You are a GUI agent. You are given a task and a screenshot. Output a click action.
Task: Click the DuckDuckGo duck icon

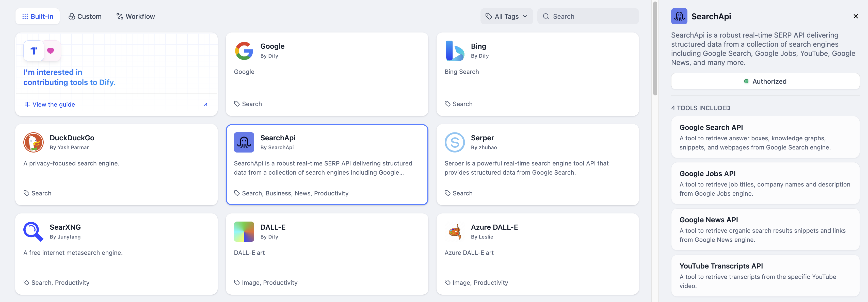click(33, 142)
